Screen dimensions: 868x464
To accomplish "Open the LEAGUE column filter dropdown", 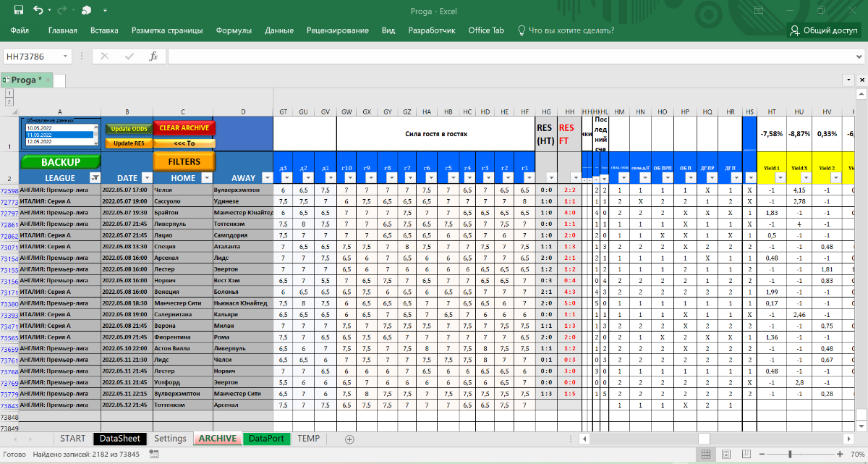I will pos(94,177).
